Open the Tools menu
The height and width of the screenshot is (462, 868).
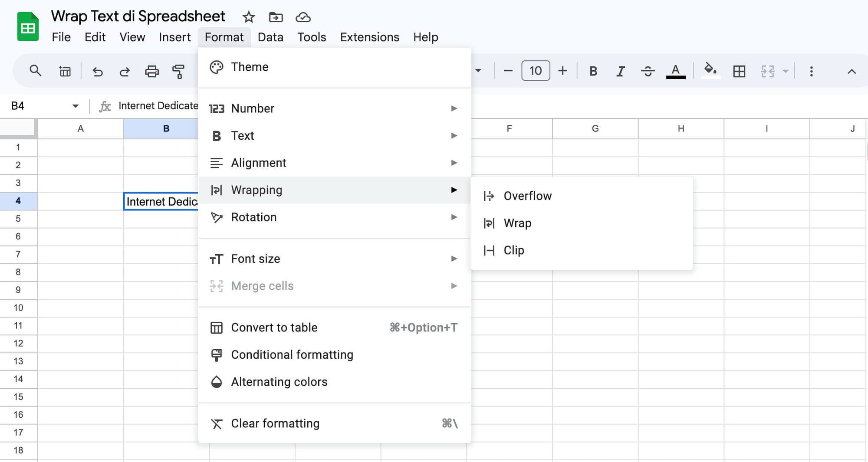pos(312,37)
